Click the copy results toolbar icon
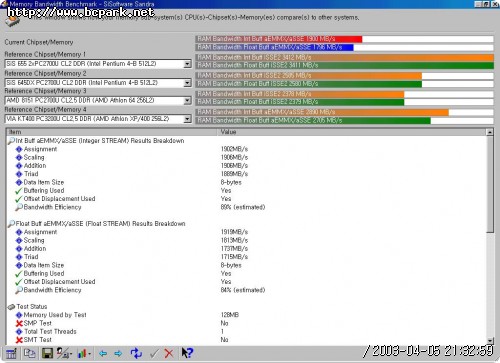 pos(30,353)
